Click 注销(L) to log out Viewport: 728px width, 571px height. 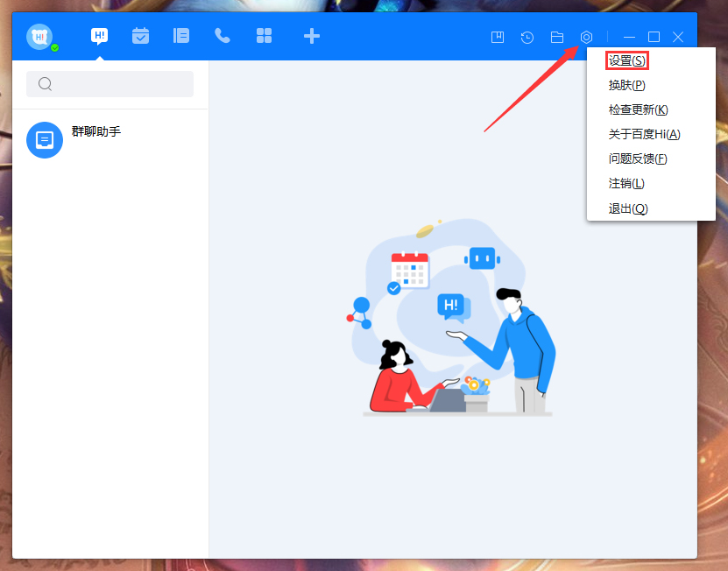pos(625,183)
